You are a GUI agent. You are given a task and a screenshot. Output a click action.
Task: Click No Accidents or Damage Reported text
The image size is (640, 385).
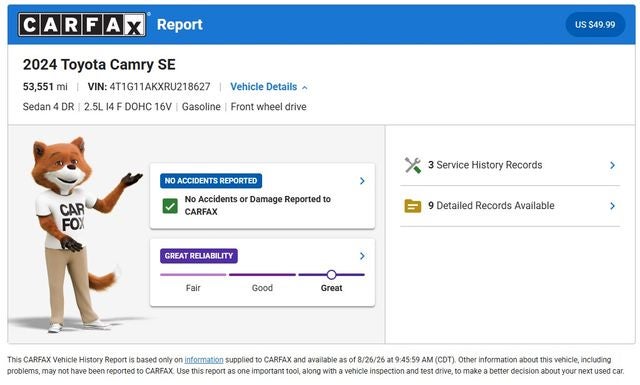[258, 205]
